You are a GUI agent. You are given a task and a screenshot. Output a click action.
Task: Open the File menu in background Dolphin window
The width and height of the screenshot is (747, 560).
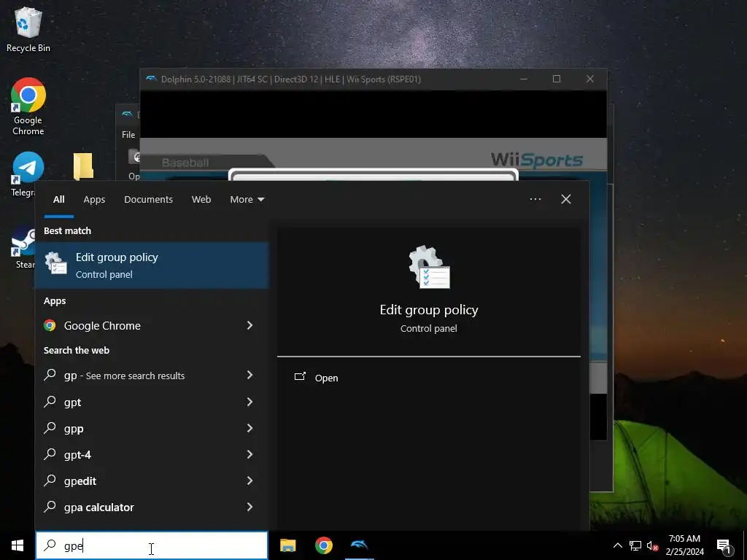coord(128,135)
